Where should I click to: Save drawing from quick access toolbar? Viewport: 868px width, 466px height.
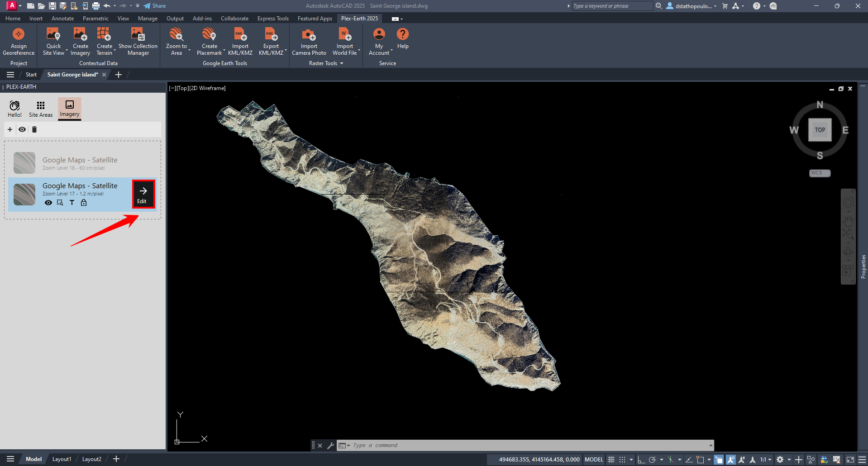[52, 6]
